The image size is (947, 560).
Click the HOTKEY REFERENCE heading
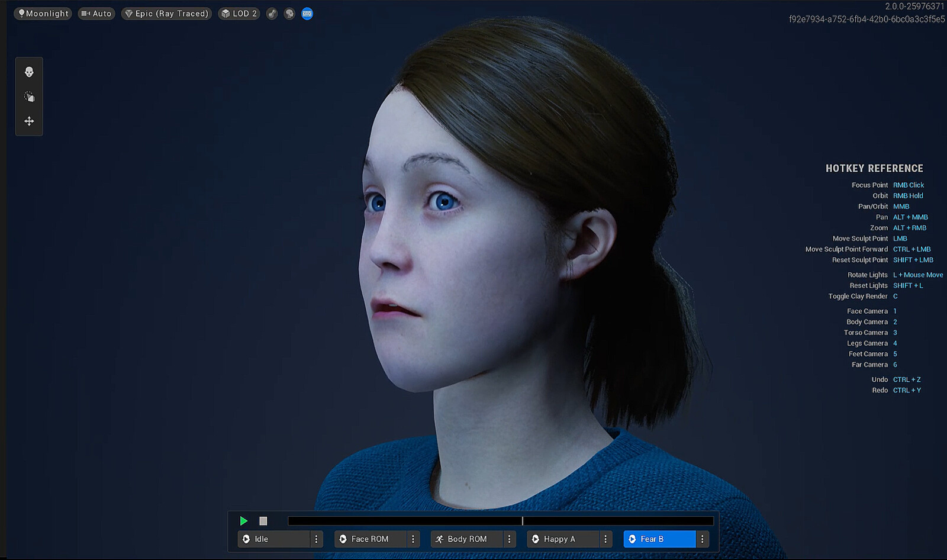tap(874, 169)
